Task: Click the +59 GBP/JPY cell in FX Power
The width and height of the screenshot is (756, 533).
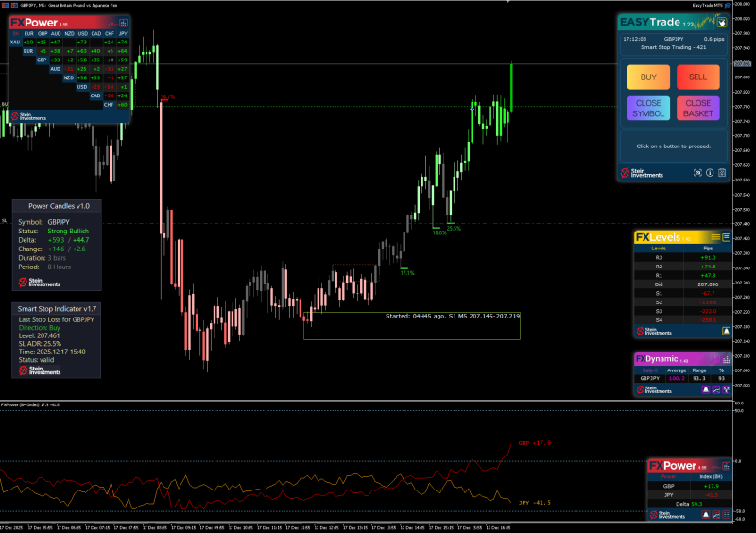Action: pos(123,60)
